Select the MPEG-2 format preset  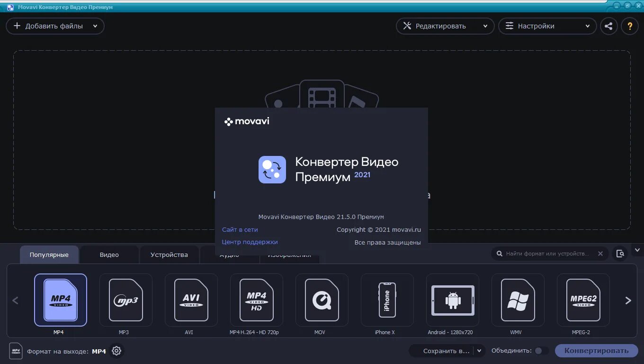583,300
